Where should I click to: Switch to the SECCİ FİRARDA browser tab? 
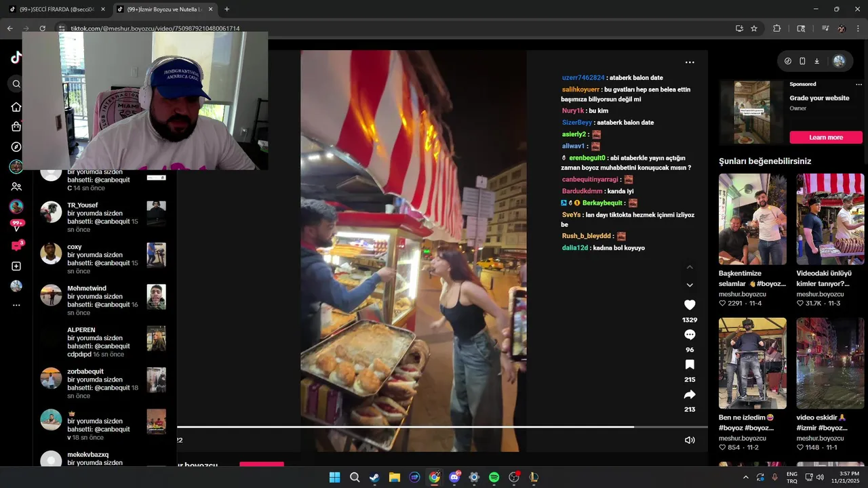tap(57, 9)
